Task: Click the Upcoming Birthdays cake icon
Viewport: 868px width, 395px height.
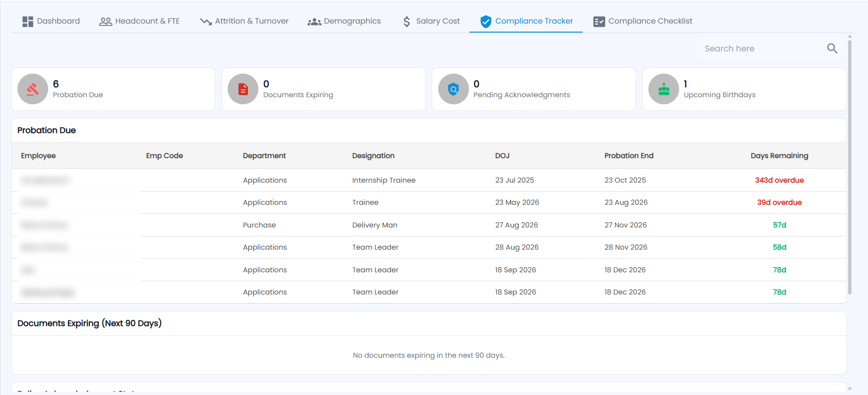Action: pos(664,89)
